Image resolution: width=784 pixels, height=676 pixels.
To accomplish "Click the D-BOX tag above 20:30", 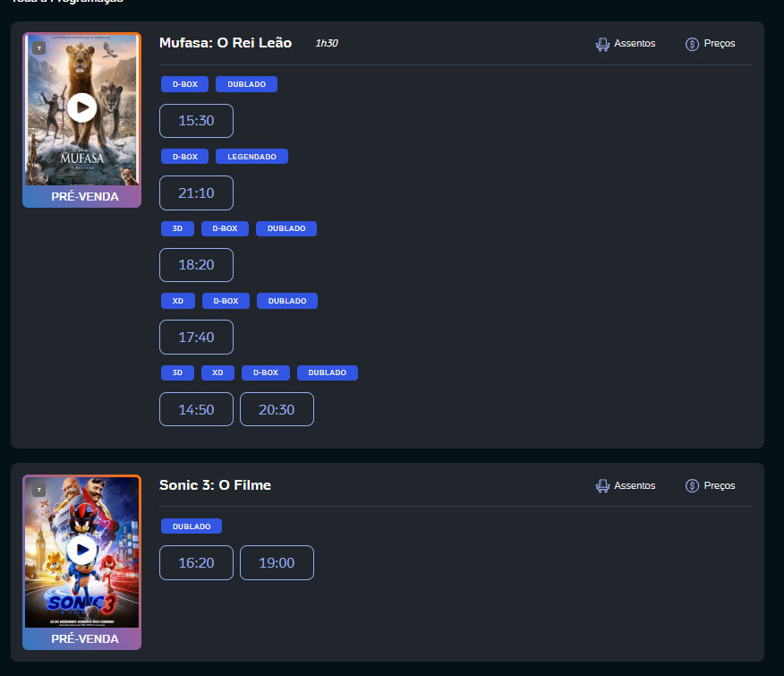I will pyautogui.click(x=266, y=372).
